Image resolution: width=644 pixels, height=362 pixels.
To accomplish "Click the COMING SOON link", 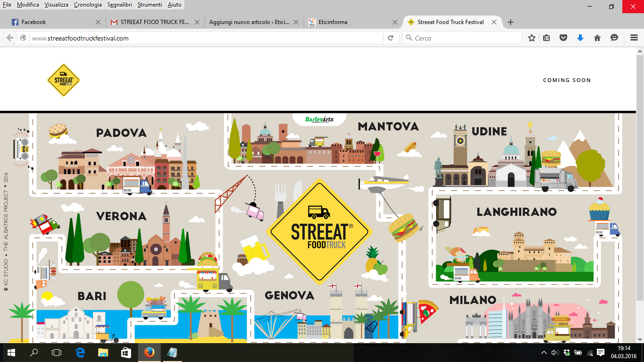I will pos(567,80).
